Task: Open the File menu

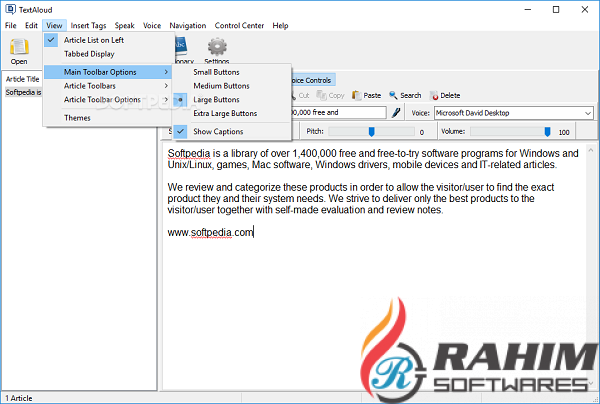Action: pyautogui.click(x=11, y=26)
